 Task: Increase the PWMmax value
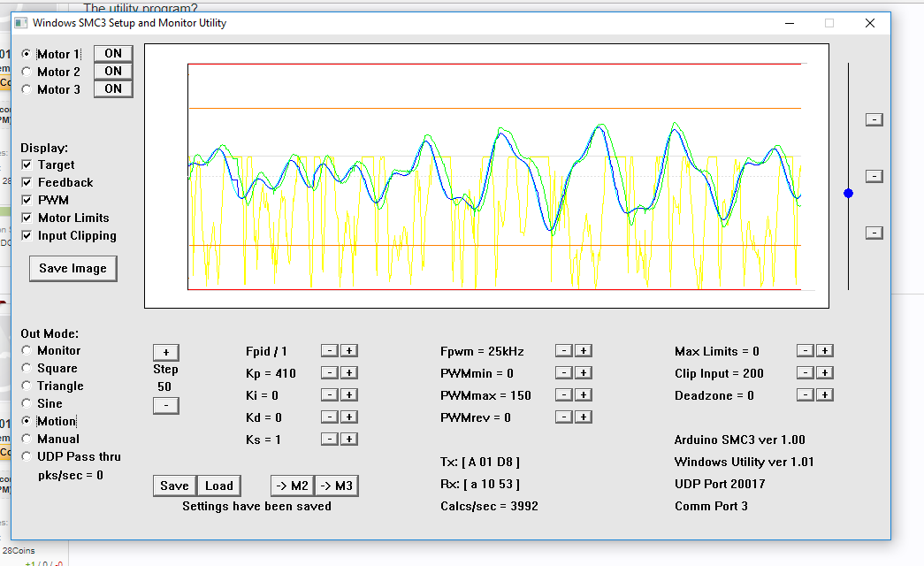(584, 395)
